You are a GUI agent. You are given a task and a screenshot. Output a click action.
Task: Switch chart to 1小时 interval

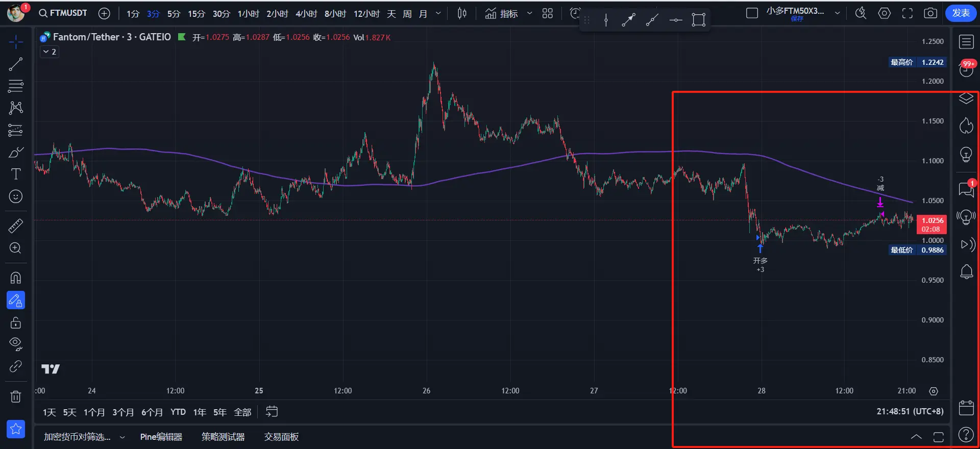(x=249, y=14)
